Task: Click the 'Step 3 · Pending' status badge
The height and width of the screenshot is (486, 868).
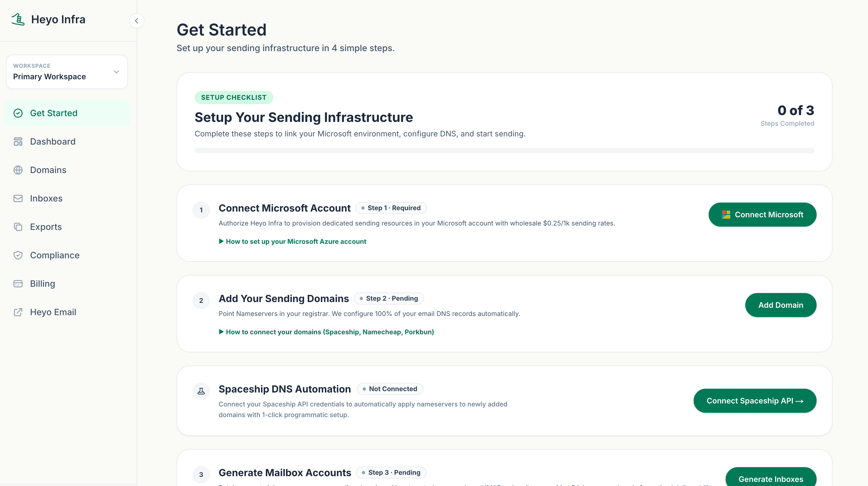Action: pos(391,473)
